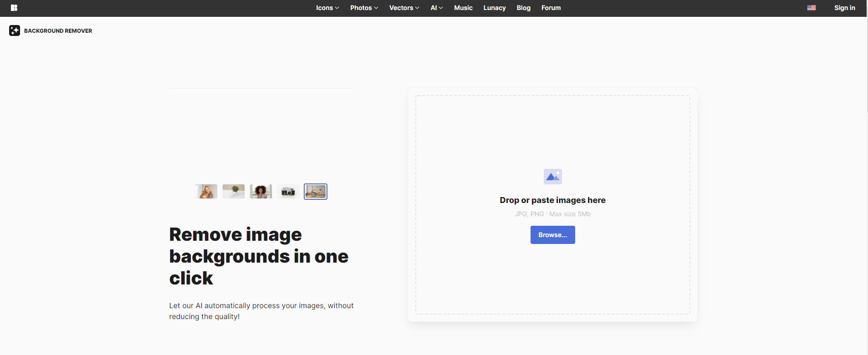Navigate to the Blog
The width and height of the screenshot is (868, 355).
click(x=524, y=8)
